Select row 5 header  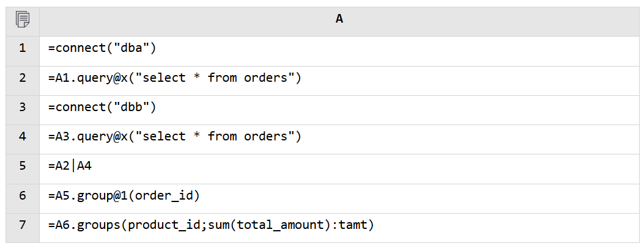click(x=23, y=166)
